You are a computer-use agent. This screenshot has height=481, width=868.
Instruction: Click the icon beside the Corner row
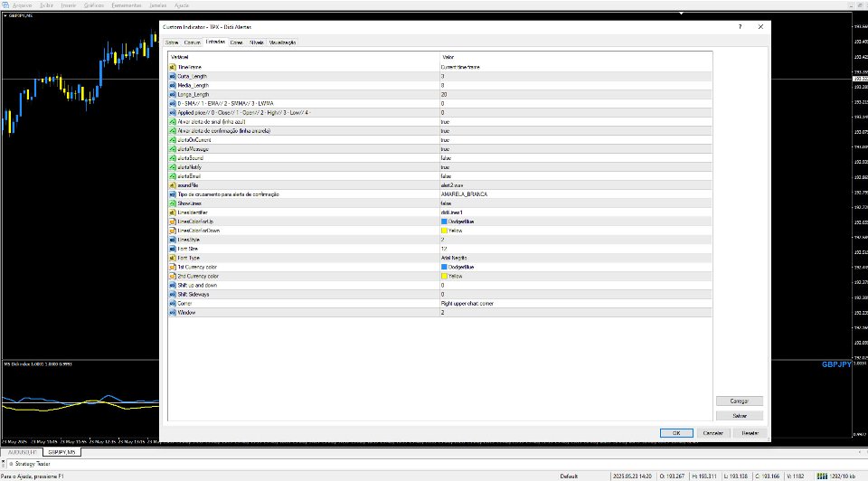pyautogui.click(x=173, y=303)
